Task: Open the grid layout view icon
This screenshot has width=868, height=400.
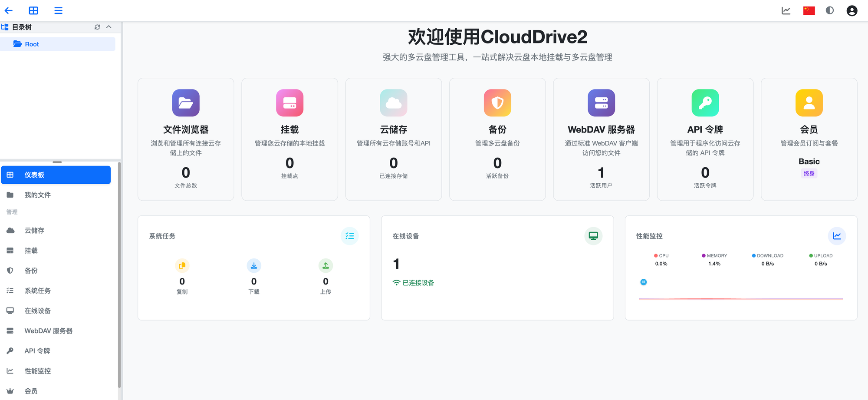Action: tap(33, 10)
